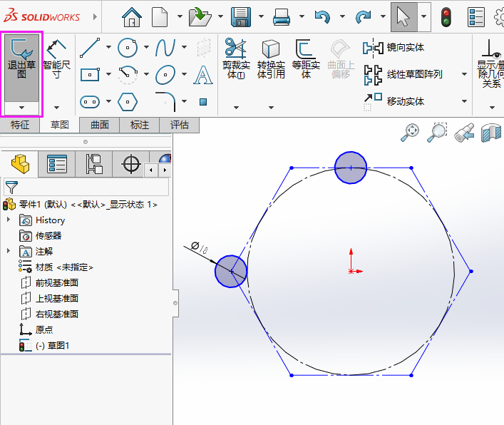Click Section View icon in viewport
Image resolution: width=504 pixels, height=425 pixels.
[491, 132]
